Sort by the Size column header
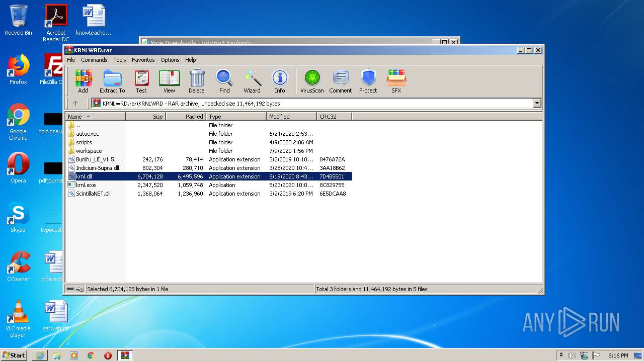The image size is (644, 362). tap(145, 116)
